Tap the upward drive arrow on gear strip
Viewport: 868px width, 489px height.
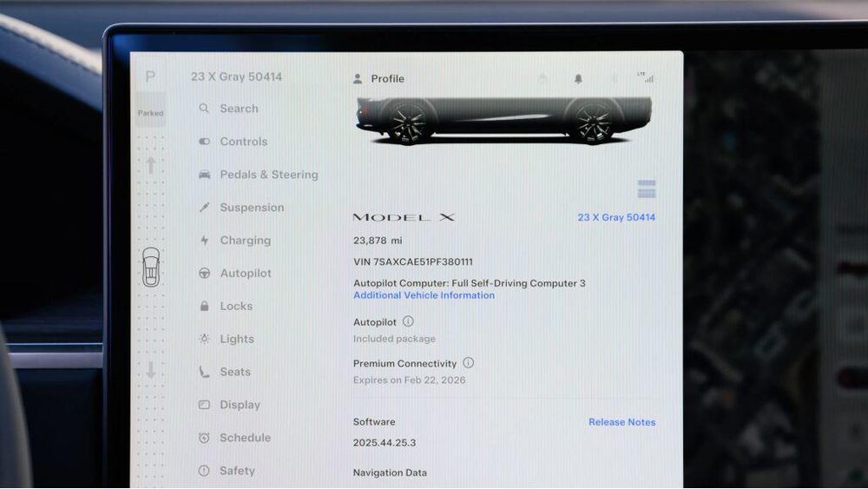(150, 165)
